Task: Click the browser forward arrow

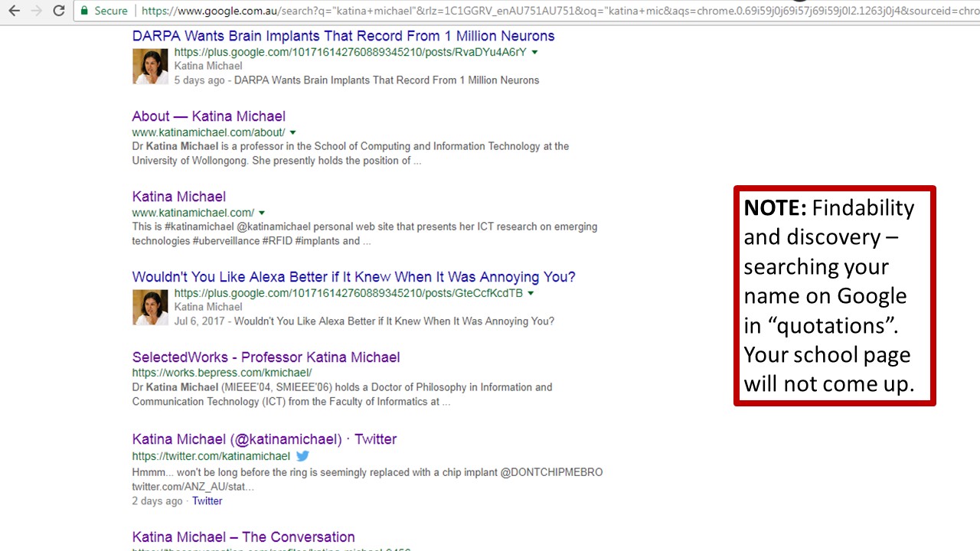Action: click(x=36, y=11)
